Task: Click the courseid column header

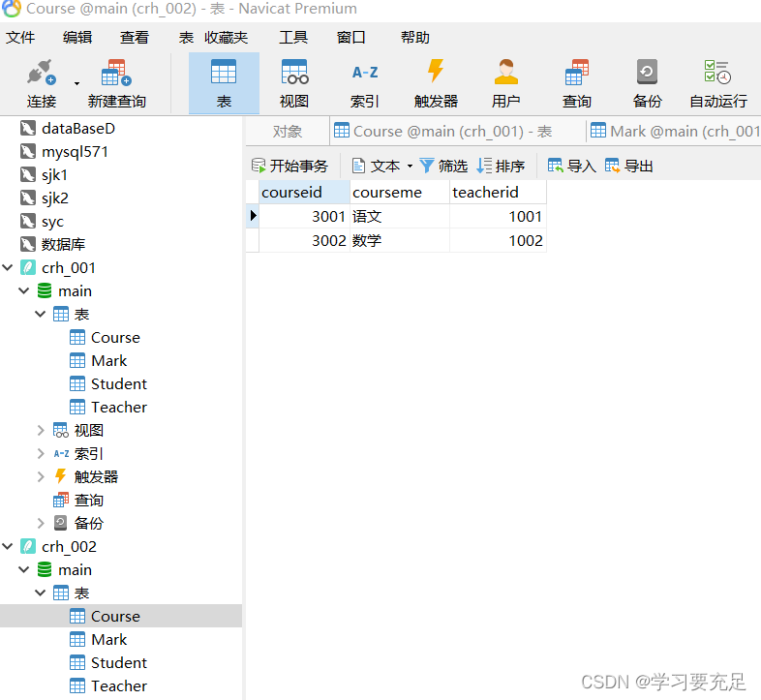Action: 304,193
